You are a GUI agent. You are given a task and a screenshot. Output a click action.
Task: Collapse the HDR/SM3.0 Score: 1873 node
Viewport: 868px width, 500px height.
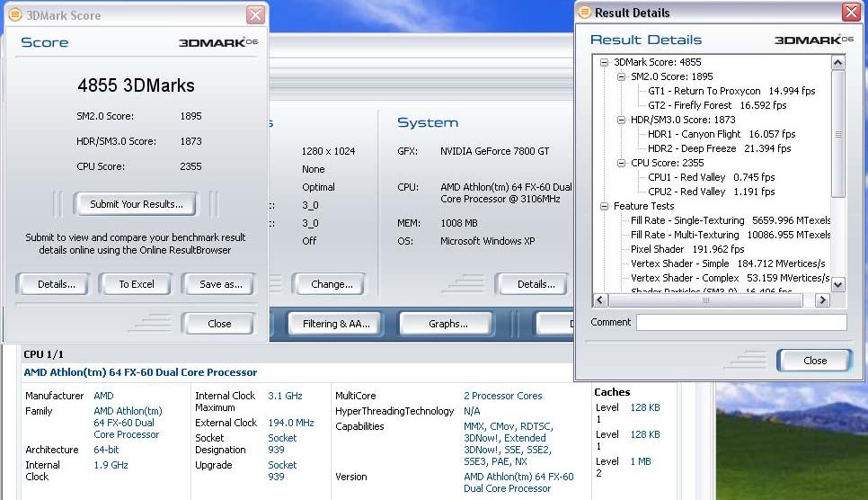pyautogui.click(x=621, y=120)
